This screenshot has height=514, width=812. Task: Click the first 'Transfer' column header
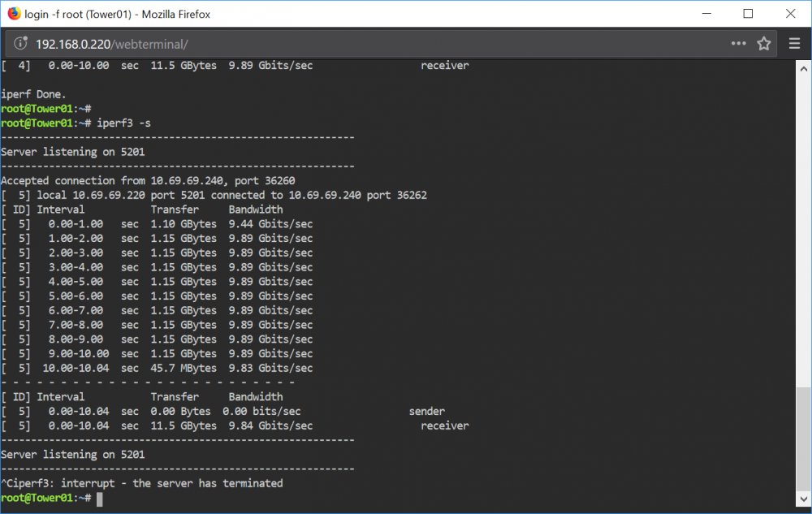point(175,209)
